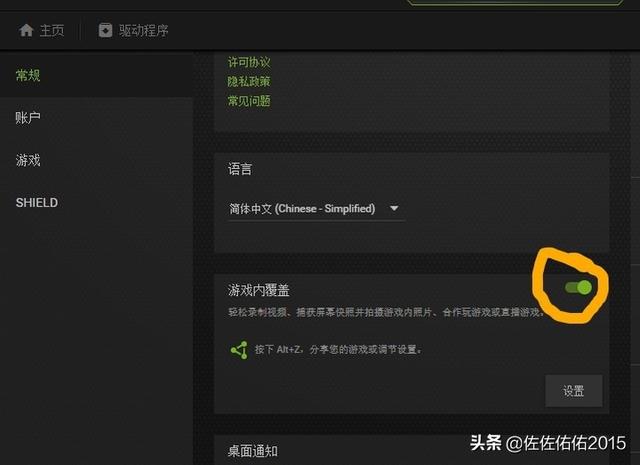Open the 常见问题 link
Viewport: 640px width, 465px height.
[x=249, y=100]
